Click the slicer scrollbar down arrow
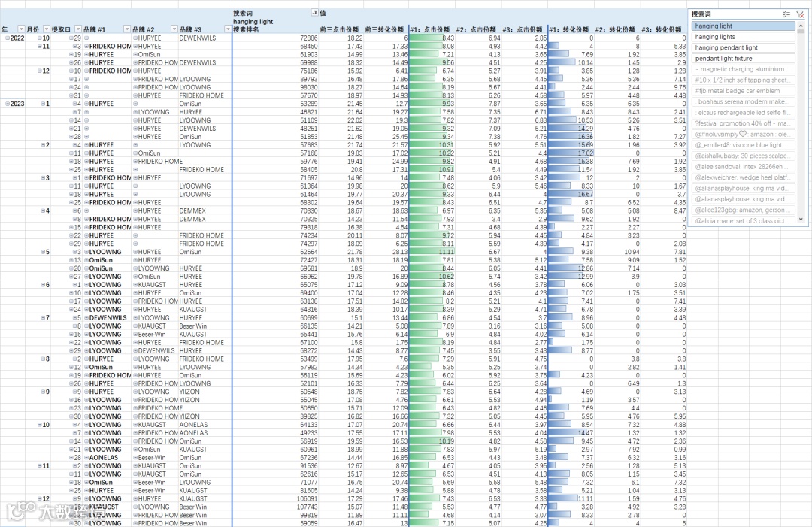The image size is (812, 527). (x=801, y=219)
